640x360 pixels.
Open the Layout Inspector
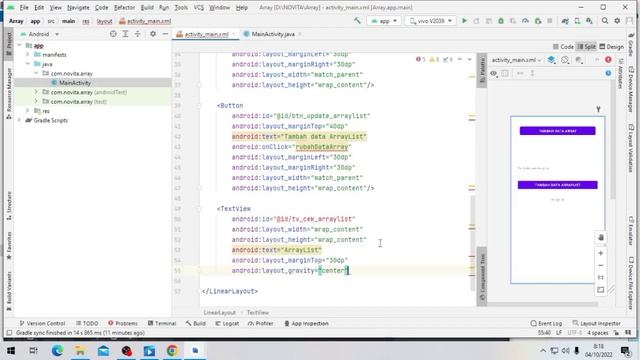pos(596,323)
